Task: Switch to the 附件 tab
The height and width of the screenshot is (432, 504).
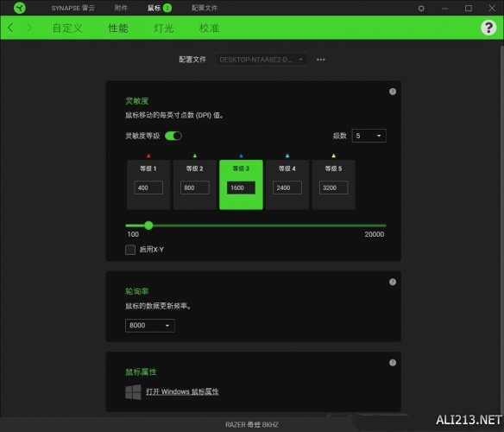Action: pos(121,8)
